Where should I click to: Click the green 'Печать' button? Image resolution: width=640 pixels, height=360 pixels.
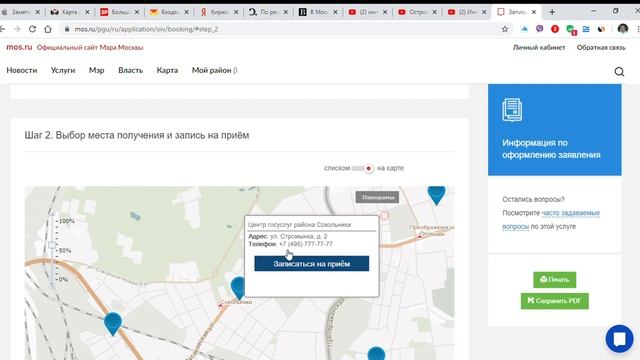click(554, 280)
